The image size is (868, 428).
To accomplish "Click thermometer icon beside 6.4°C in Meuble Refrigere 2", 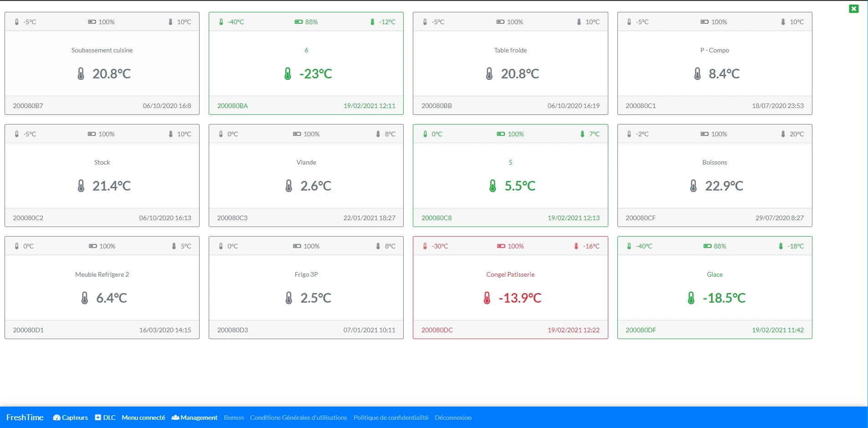I will 84,298.
